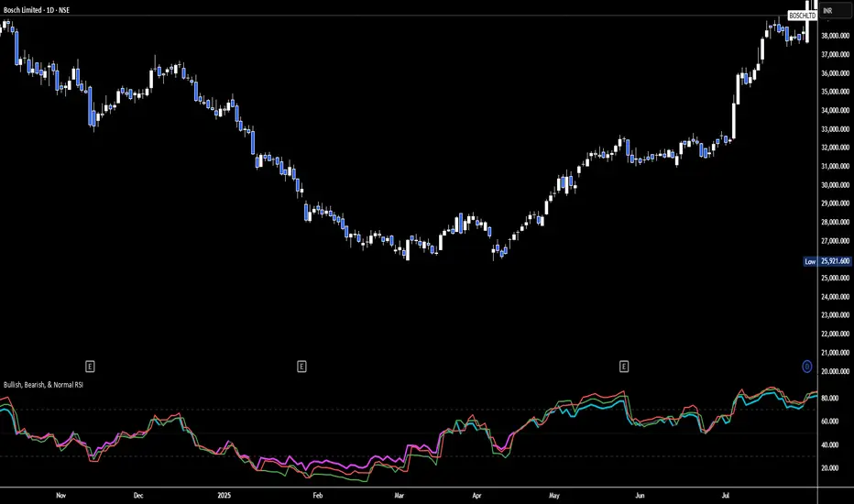The image size is (854, 504).
Task: Click the Nov label on time axis
Action: click(x=61, y=495)
